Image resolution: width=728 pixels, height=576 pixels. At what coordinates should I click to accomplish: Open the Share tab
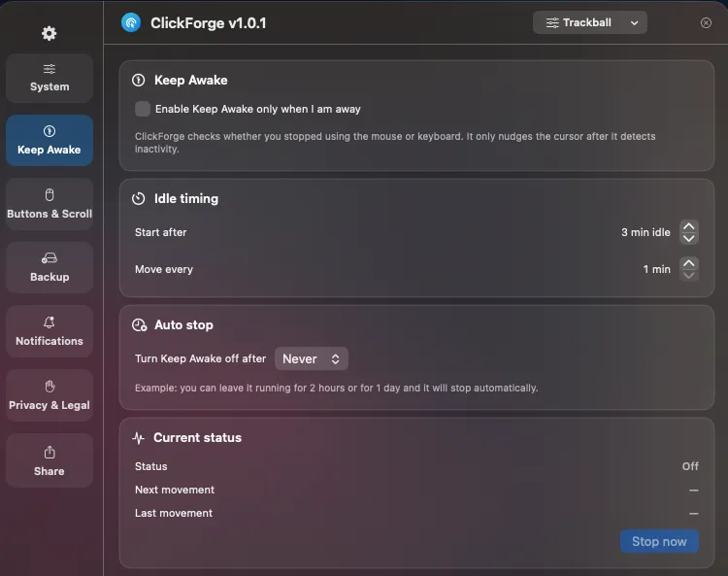coord(50,460)
